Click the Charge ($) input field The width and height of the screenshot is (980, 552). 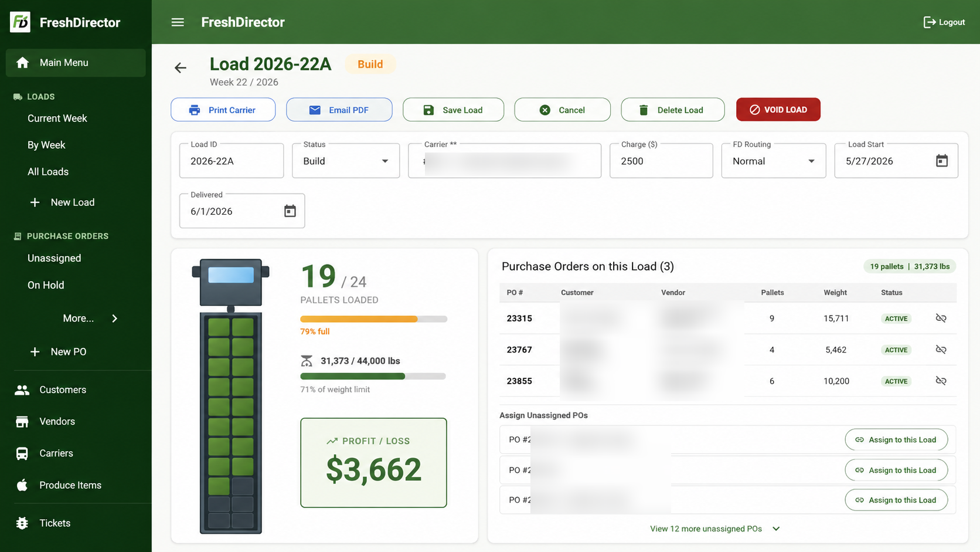[661, 161]
